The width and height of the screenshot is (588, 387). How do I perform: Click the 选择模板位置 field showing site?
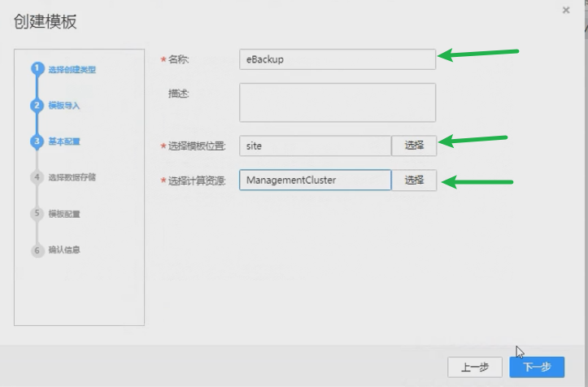coord(315,146)
